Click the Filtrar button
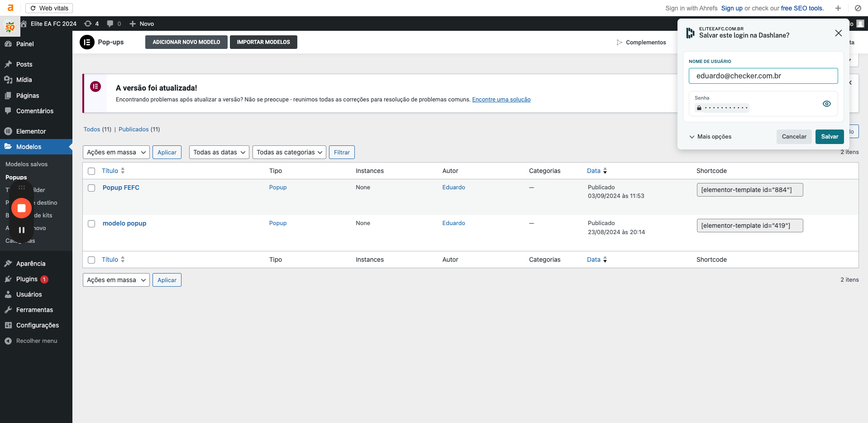 click(342, 152)
